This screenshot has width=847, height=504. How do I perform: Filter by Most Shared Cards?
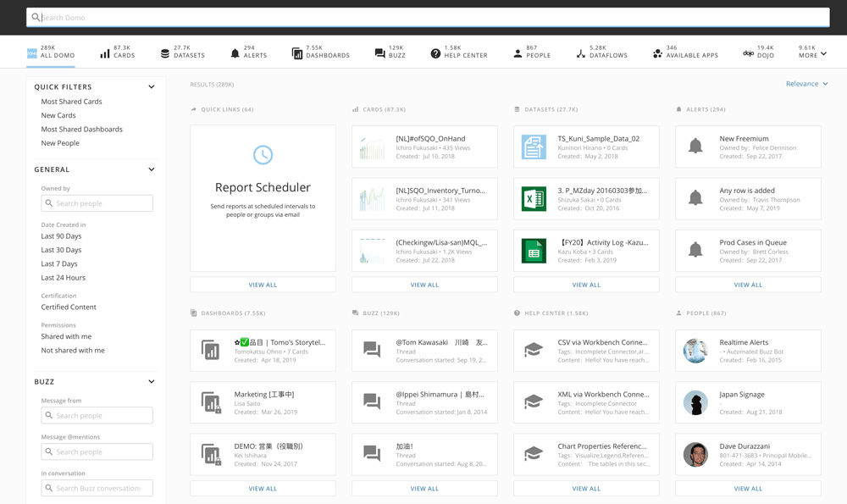[x=71, y=102]
